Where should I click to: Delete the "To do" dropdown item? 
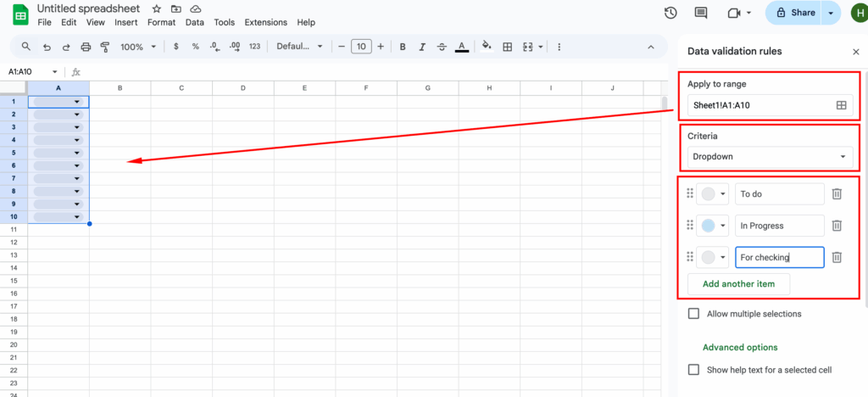(837, 194)
